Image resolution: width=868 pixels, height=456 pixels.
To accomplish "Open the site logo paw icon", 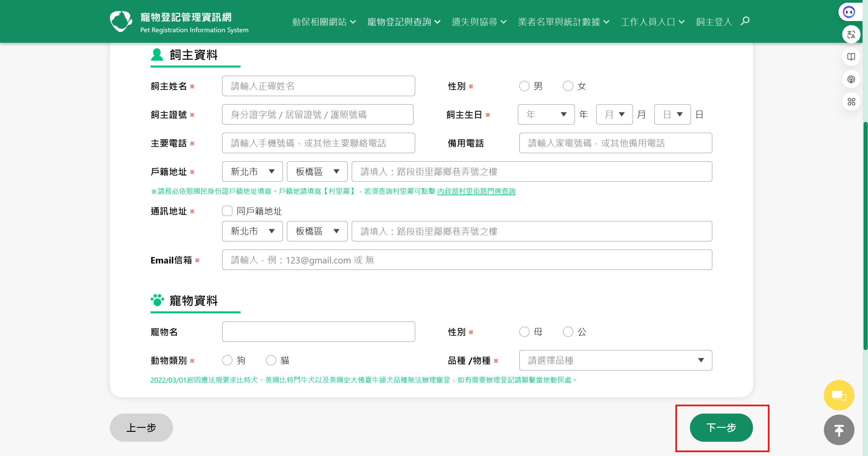I will pos(120,21).
